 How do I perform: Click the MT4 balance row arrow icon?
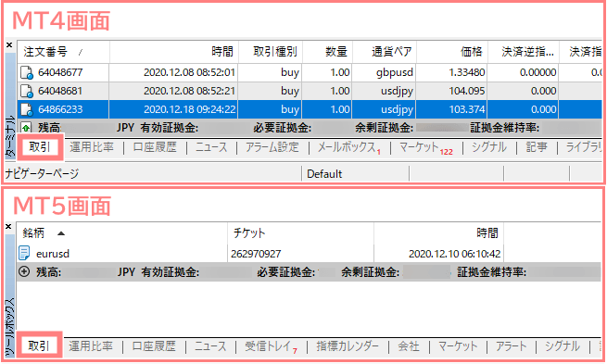click(26, 127)
